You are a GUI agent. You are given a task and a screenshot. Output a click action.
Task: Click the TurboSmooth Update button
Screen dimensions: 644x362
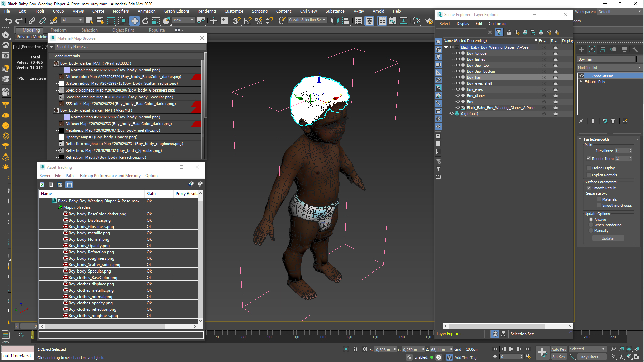[x=607, y=238]
